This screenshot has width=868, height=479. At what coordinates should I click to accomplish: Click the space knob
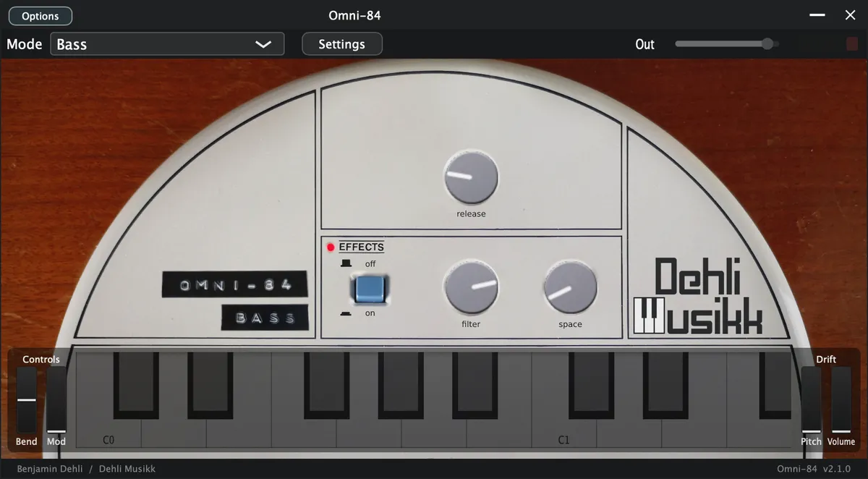click(570, 287)
